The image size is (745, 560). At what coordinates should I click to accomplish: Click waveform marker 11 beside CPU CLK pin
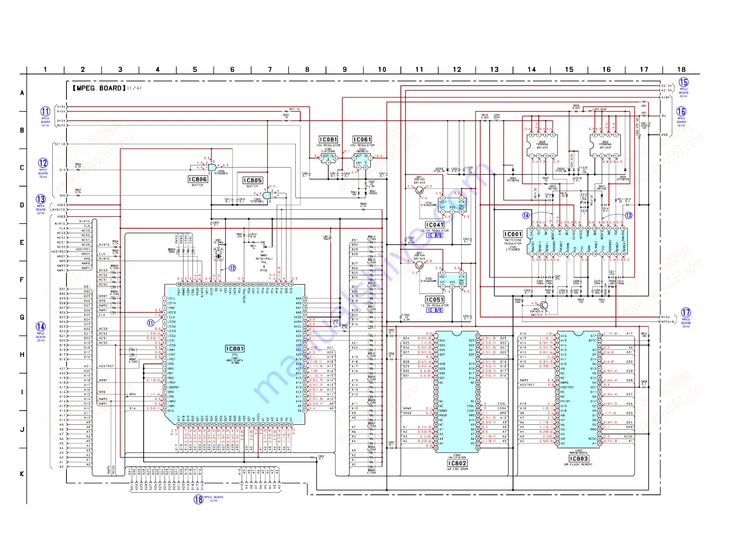point(151,323)
